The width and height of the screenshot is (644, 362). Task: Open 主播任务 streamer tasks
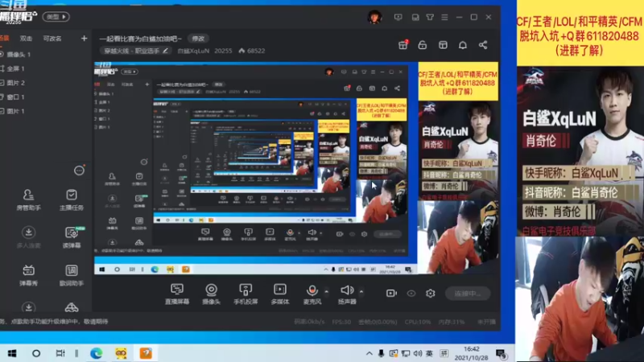[72, 200]
